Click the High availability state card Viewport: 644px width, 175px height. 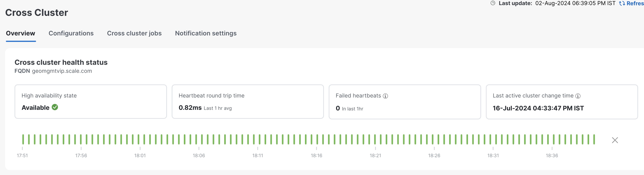point(91,102)
